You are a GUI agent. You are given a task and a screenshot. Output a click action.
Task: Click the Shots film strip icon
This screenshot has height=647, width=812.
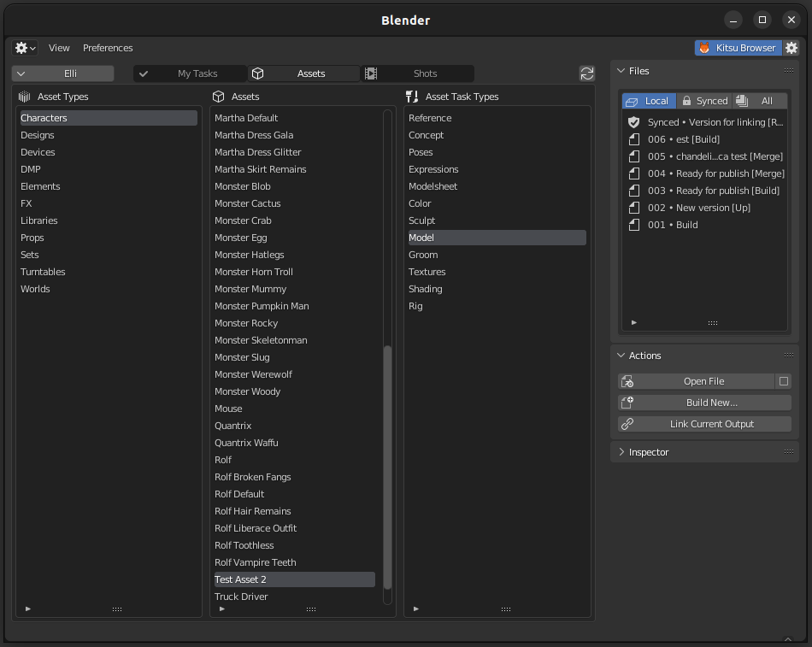pos(371,74)
